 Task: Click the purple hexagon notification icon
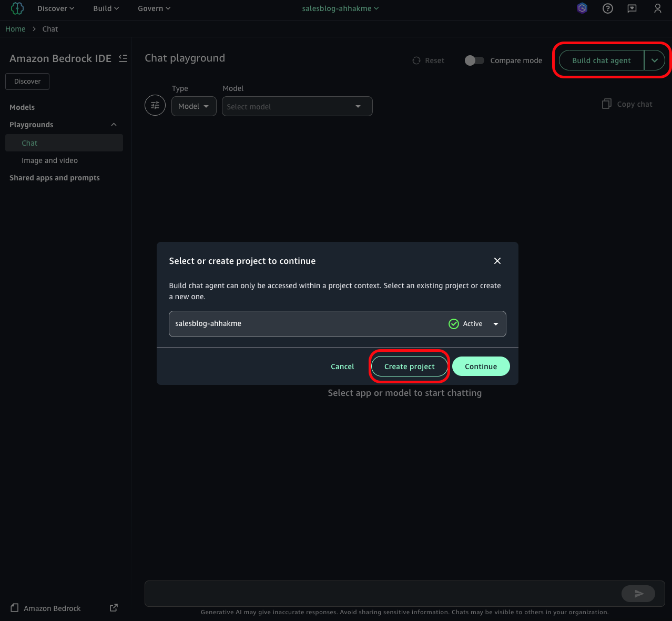[582, 8]
